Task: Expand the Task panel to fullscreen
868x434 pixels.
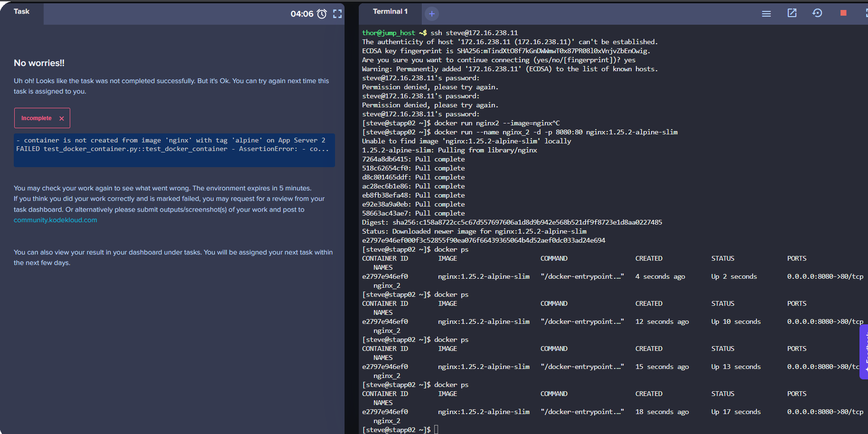Action: (337, 14)
